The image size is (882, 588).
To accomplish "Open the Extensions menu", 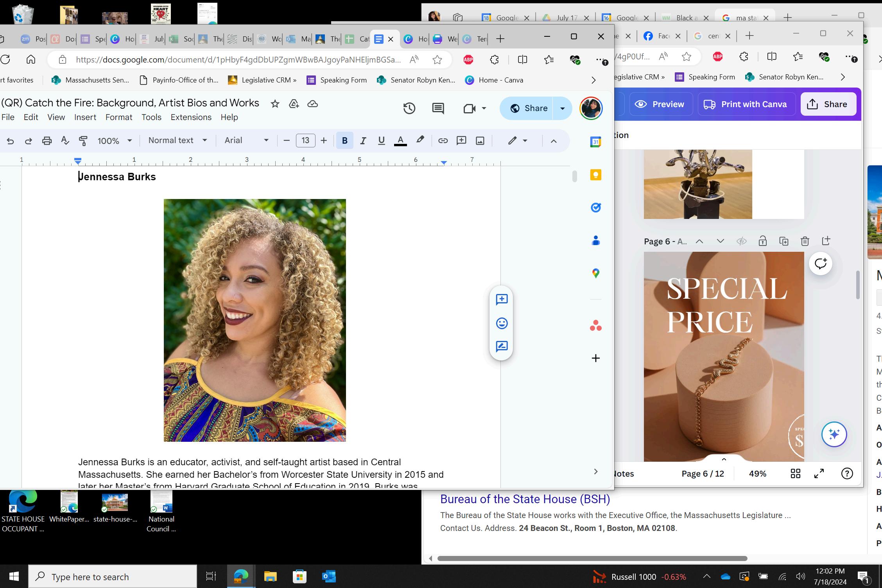I will (x=191, y=117).
